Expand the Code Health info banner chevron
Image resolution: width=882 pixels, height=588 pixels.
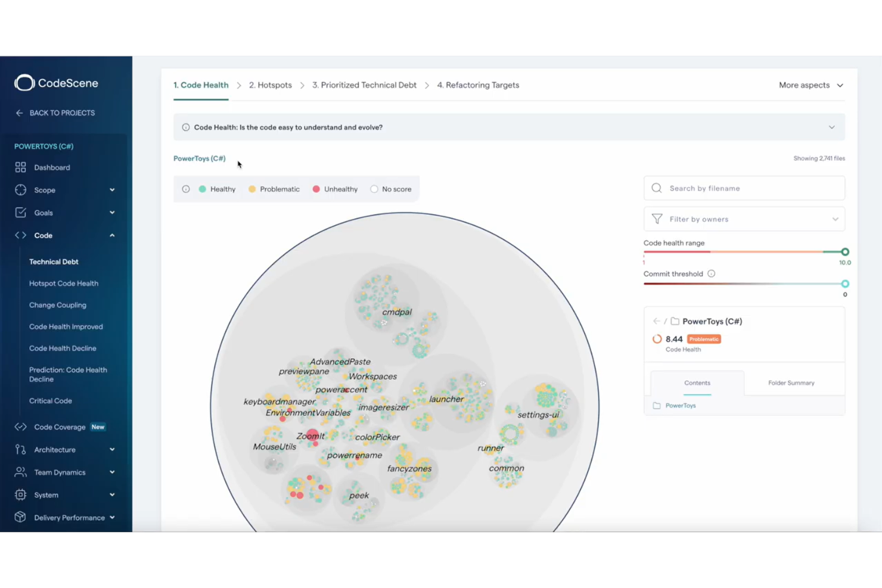832,127
